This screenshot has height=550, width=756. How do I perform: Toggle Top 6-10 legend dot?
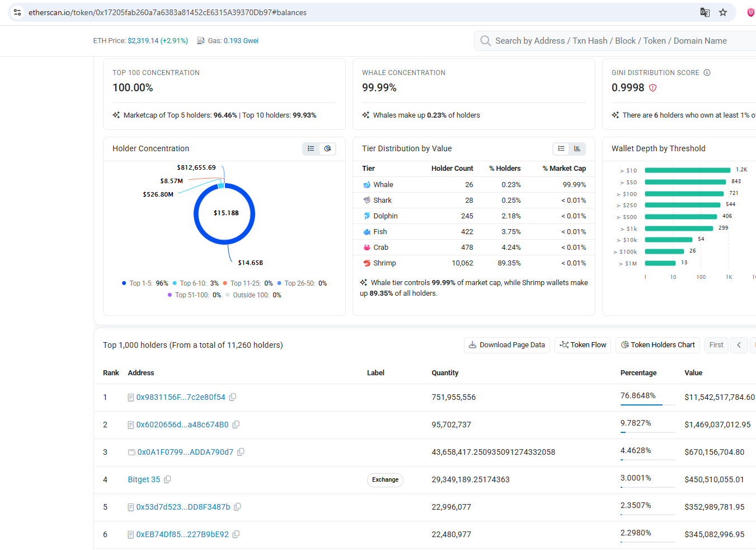tap(175, 283)
